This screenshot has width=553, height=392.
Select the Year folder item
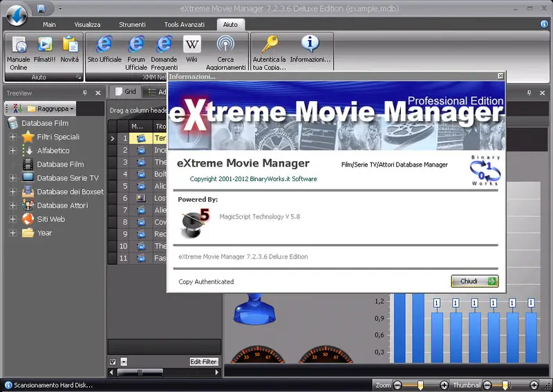[37, 233]
